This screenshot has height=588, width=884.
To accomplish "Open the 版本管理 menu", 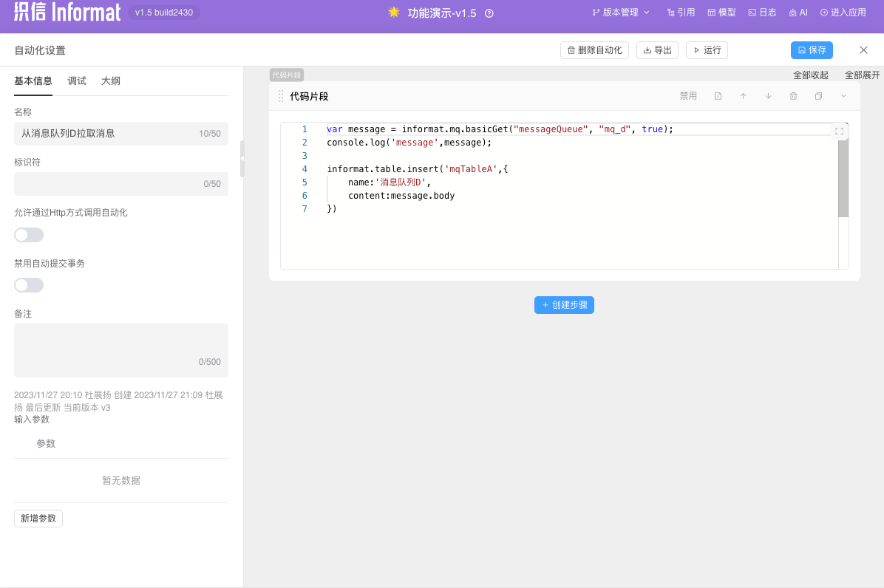I will click(619, 12).
